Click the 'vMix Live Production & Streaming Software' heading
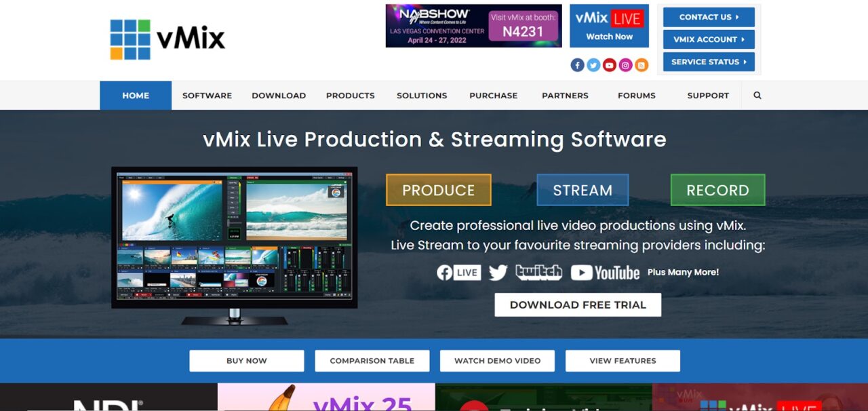This screenshot has width=868, height=411. [x=435, y=140]
